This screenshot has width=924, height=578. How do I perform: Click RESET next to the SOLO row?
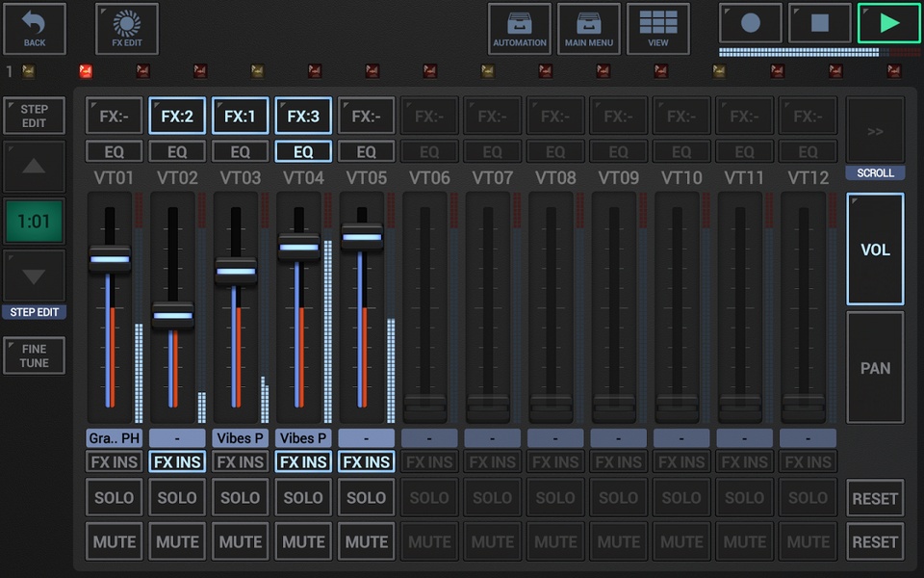point(875,498)
